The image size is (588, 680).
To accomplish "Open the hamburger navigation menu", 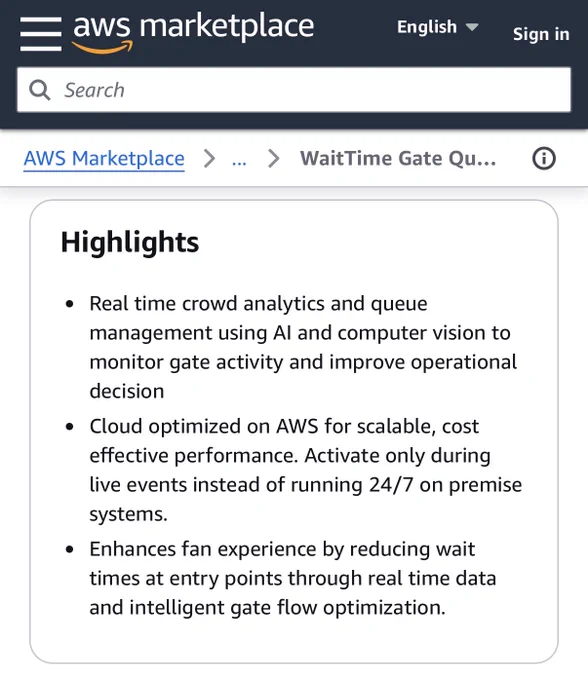I will point(41,34).
